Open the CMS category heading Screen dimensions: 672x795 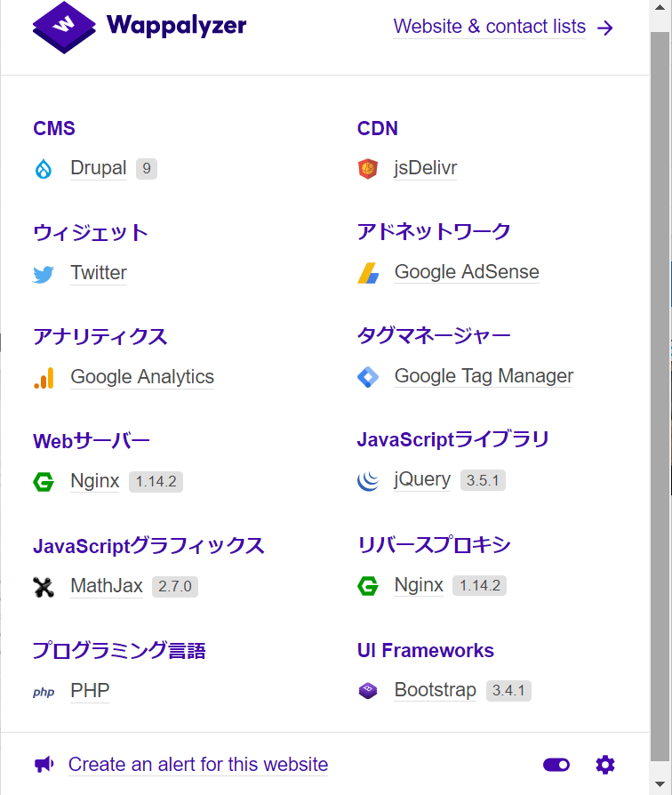[54, 128]
